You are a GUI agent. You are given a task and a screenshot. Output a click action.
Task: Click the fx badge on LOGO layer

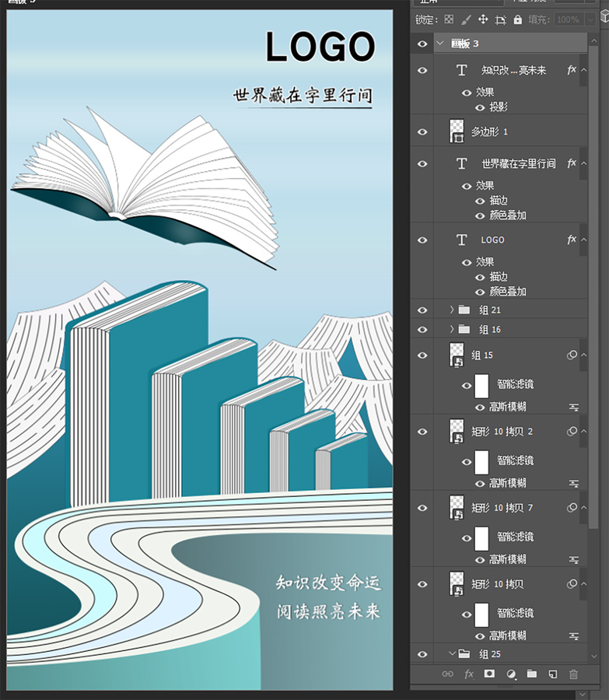pyautogui.click(x=572, y=240)
